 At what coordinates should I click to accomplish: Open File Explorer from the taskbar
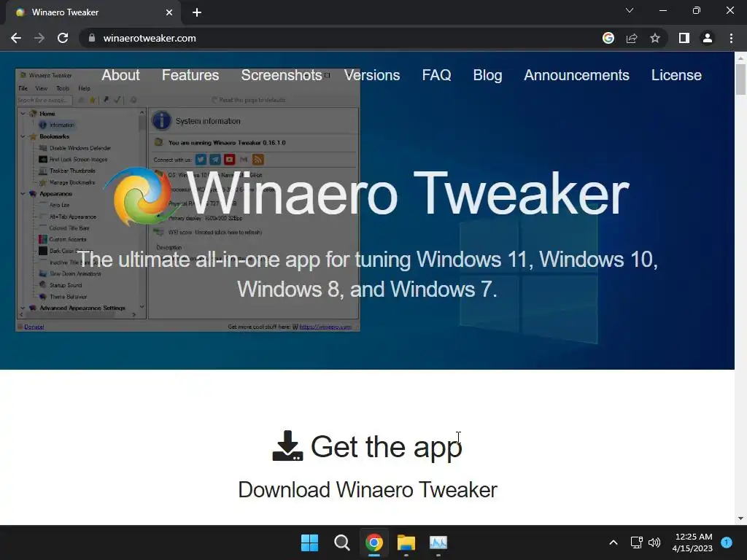click(x=406, y=542)
